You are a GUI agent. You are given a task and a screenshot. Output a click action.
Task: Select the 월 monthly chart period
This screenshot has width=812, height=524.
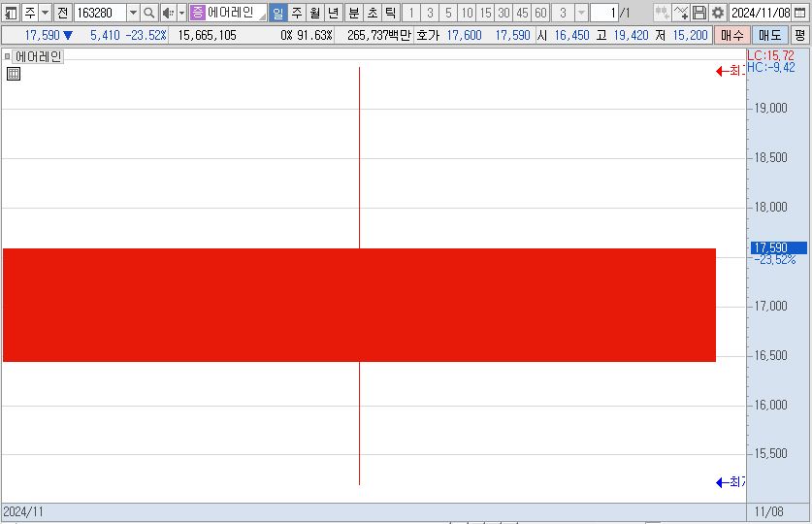coord(315,13)
